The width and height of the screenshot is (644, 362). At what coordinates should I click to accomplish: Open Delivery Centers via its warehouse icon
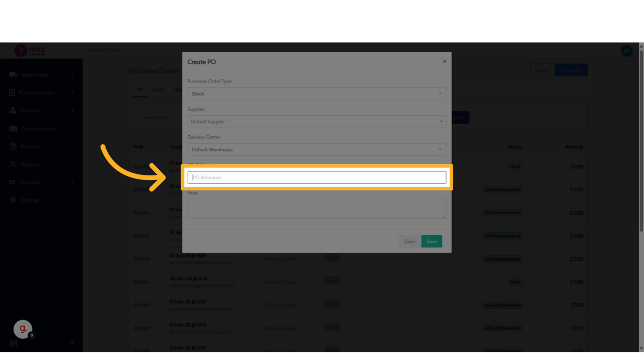(13, 128)
